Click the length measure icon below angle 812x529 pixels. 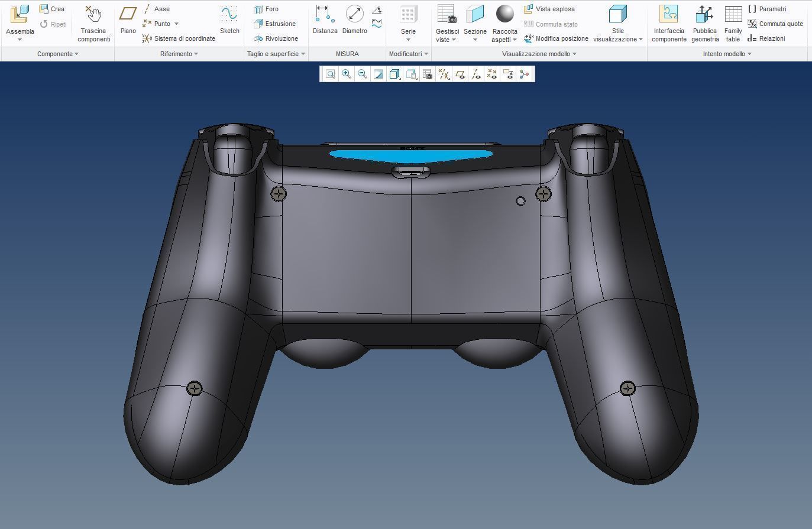pyautogui.click(x=377, y=24)
